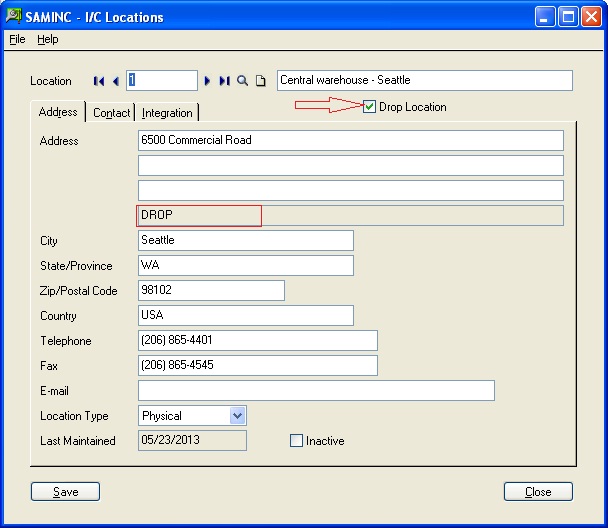
Task: Uncheck the Drop Location checkbox
Action: (369, 107)
